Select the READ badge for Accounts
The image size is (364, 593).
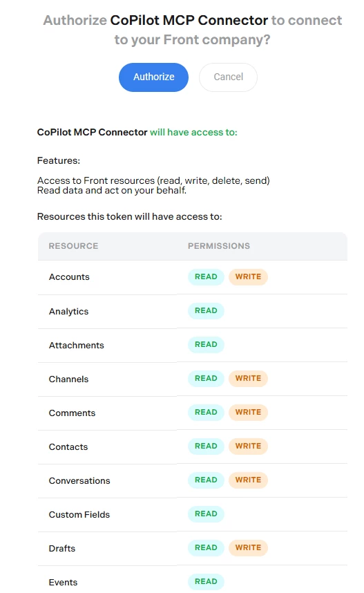tap(206, 277)
